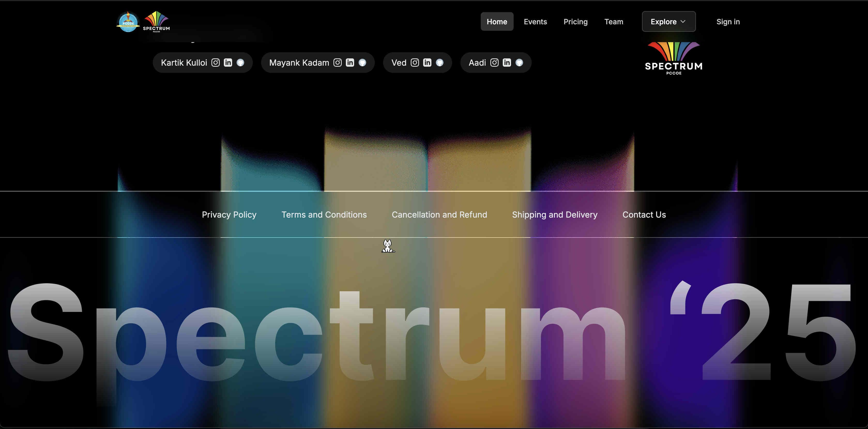Viewport: 868px width, 429px height.
Task: Click the name Aadi
Action: click(x=477, y=63)
